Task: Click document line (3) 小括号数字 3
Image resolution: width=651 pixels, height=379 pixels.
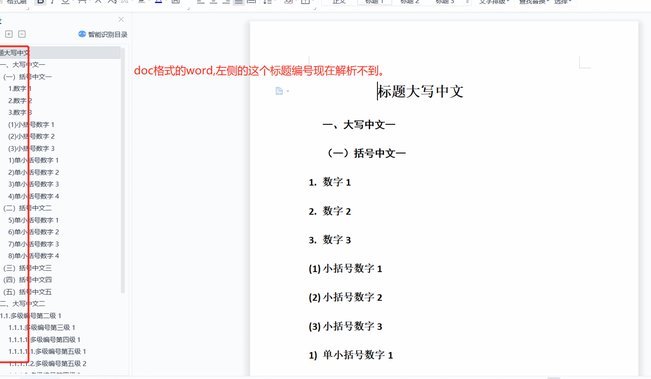Action: click(x=345, y=326)
